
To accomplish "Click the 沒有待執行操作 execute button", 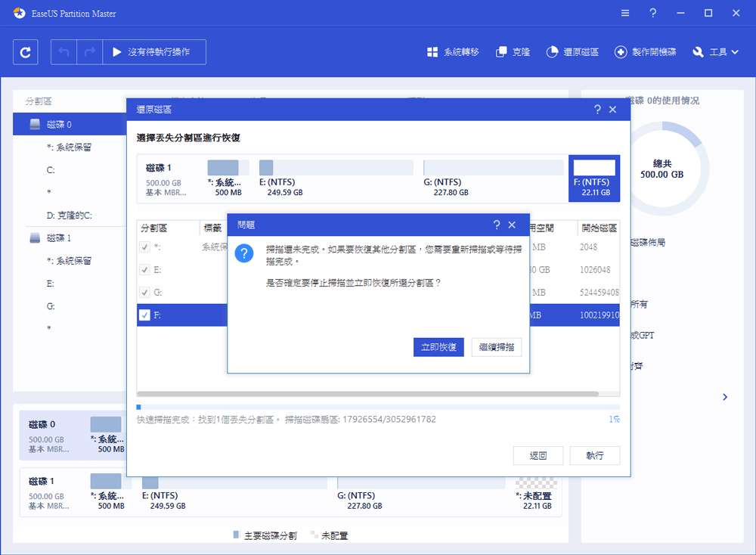I will (154, 52).
